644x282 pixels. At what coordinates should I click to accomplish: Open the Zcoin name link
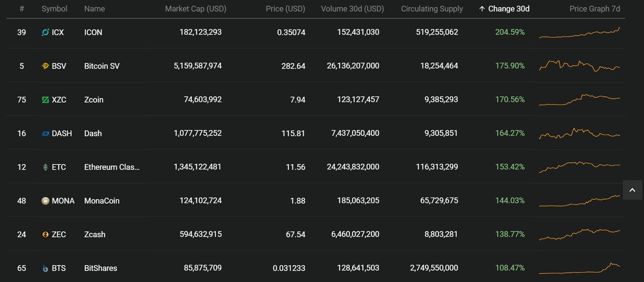94,99
